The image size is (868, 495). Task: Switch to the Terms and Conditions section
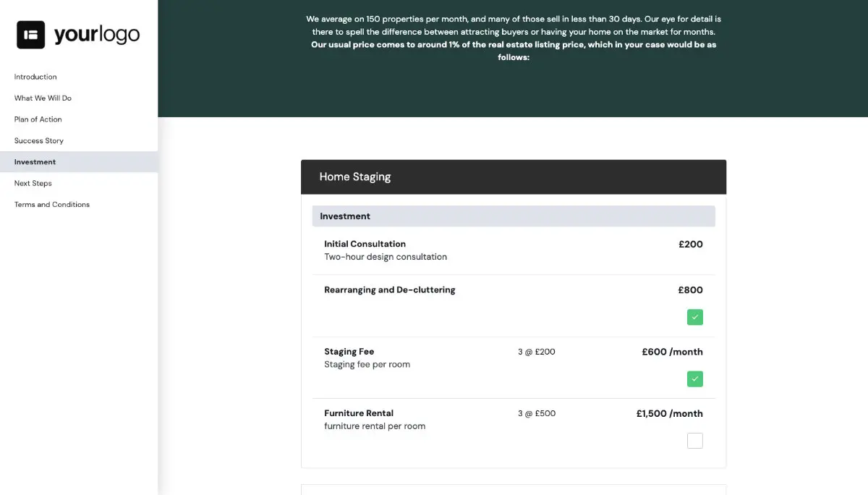[51, 204]
